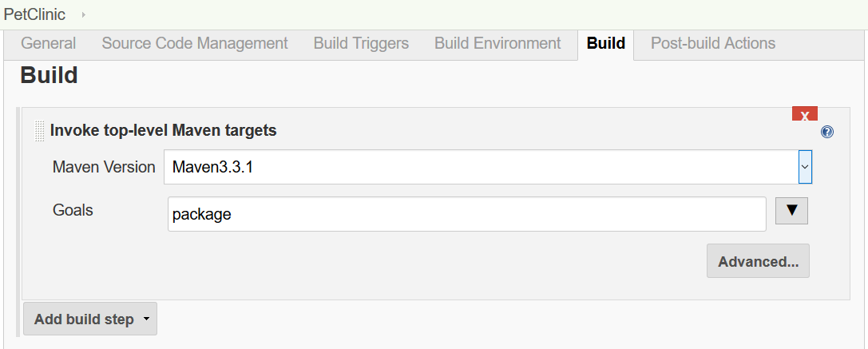Image resolution: width=868 pixels, height=349 pixels.
Task: Click chevron arrow of Maven Version select
Action: [805, 167]
